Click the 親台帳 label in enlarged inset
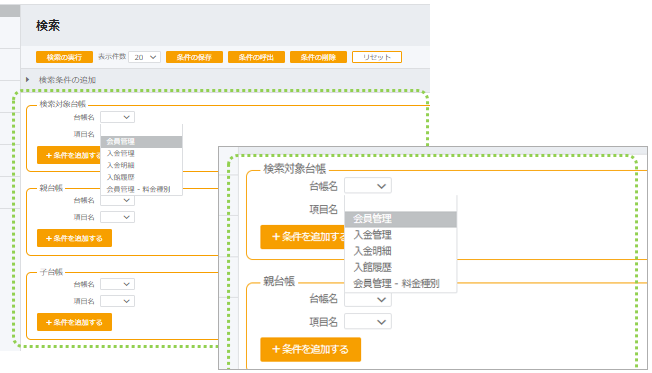 pos(279,282)
